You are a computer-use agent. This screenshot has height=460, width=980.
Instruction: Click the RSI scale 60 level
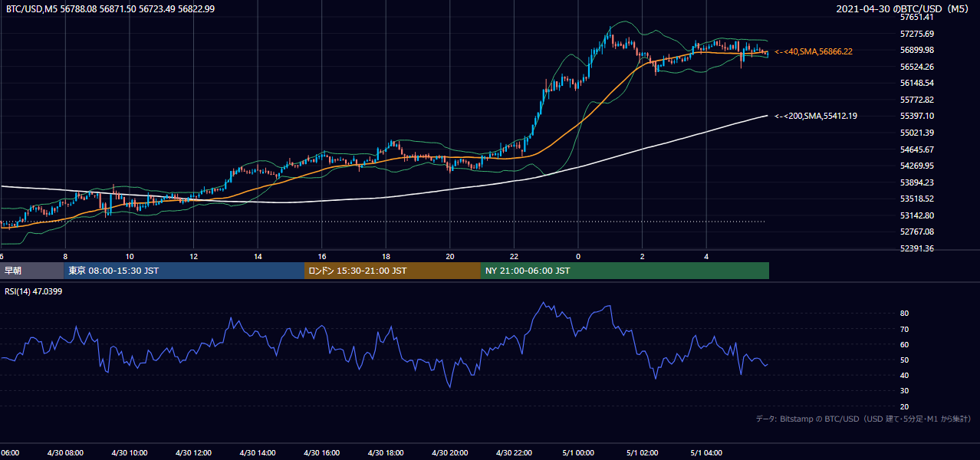pyautogui.click(x=905, y=344)
